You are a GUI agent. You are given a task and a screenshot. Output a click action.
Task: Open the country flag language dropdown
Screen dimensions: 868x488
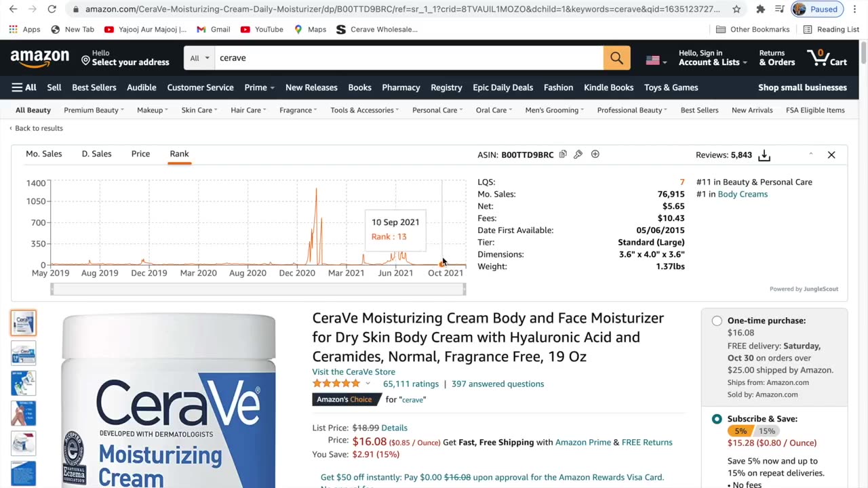656,60
